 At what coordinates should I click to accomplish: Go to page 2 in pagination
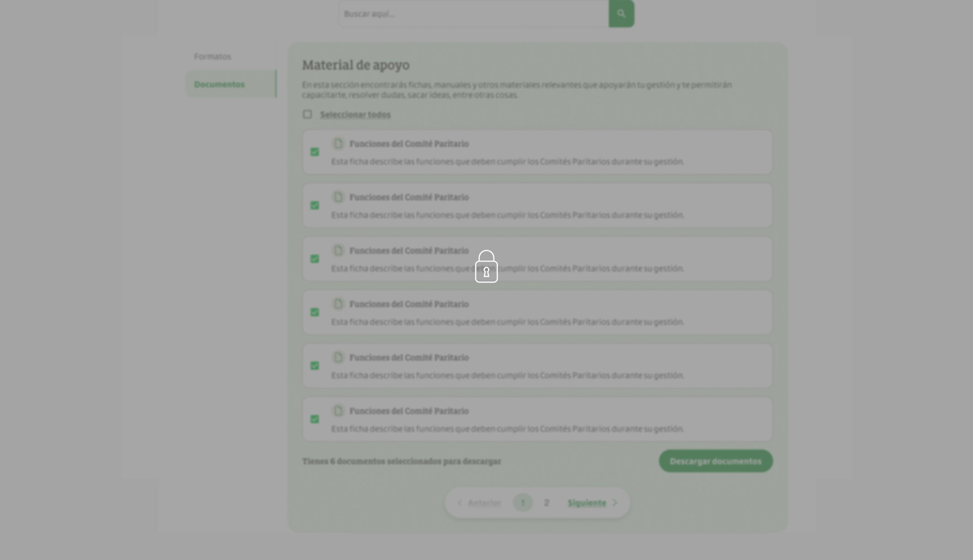coord(546,503)
